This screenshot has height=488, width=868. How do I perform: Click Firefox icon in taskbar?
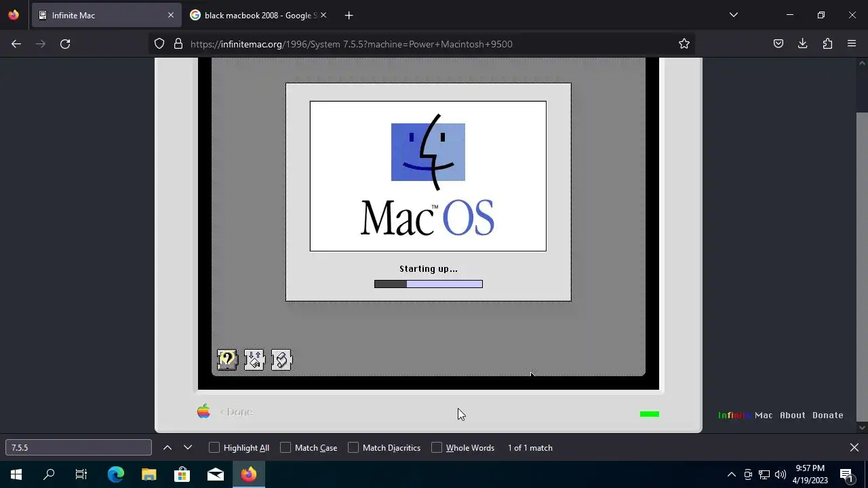pos(248,474)
